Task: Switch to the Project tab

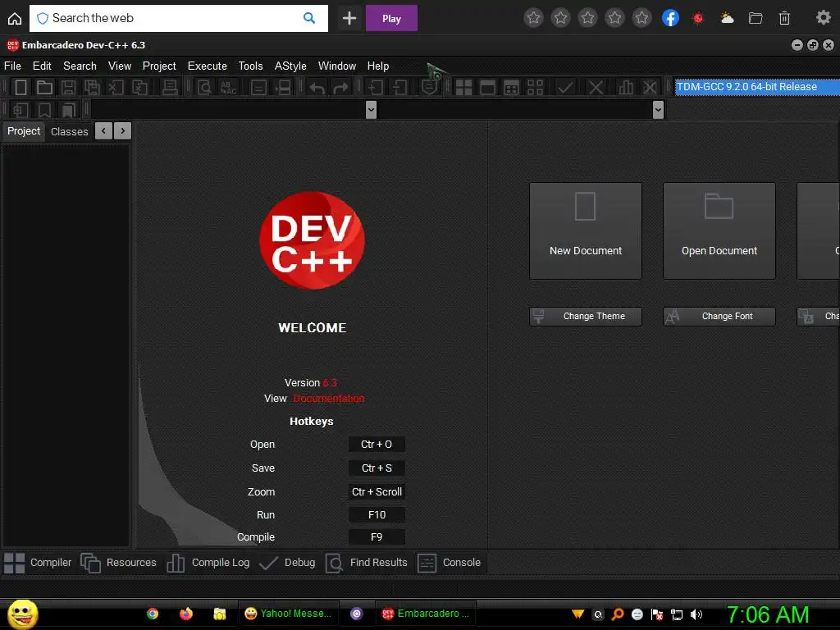Action: click(24, 131)
